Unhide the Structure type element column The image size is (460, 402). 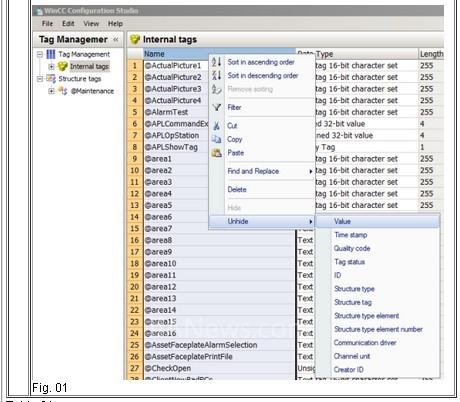pyautogui.click(x=367, y=316)
